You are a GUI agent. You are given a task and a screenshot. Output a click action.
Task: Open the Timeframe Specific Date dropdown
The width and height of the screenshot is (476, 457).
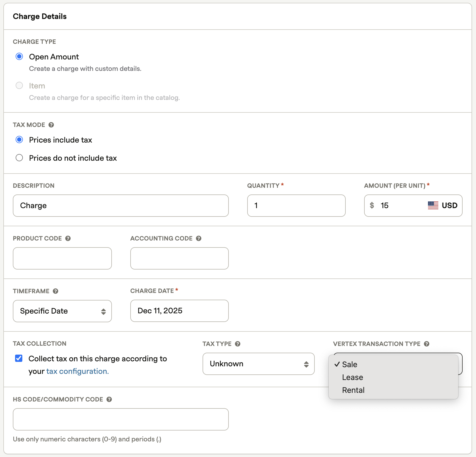point(62,311)
